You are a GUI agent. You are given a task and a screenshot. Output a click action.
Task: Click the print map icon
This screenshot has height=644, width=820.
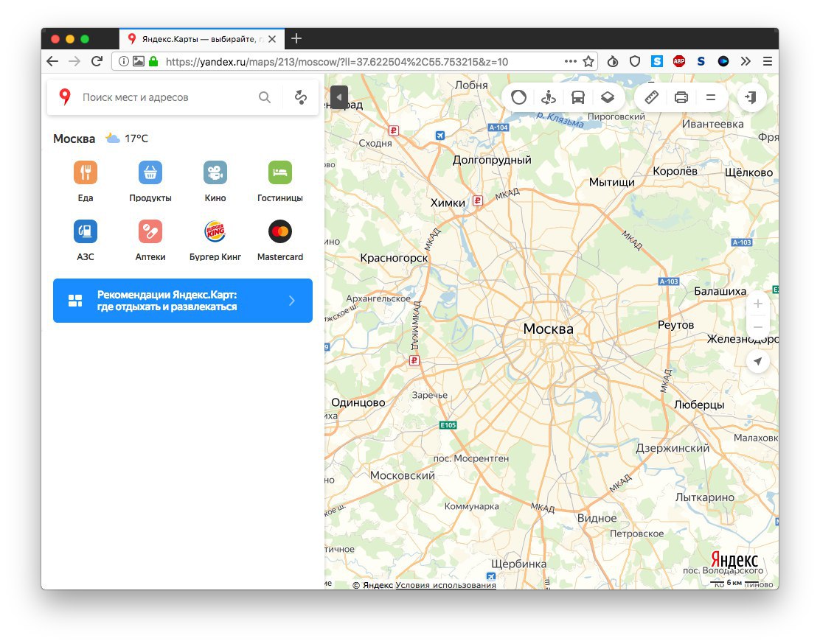[x=681, y=97]
